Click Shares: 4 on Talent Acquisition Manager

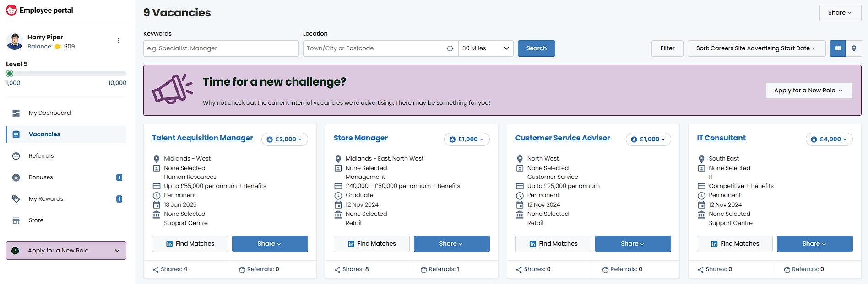pyautogui.click(x=170, y=269)
